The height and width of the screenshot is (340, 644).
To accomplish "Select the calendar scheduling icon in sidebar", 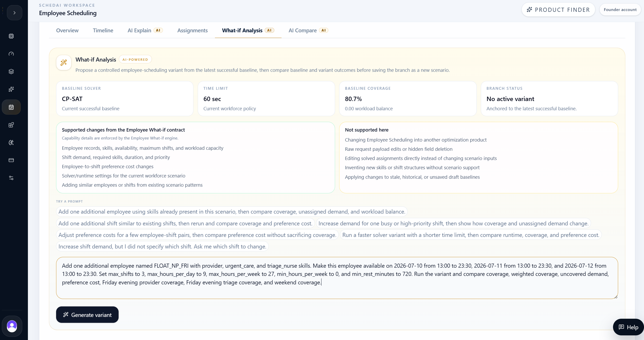I will [x=11, y=107].
